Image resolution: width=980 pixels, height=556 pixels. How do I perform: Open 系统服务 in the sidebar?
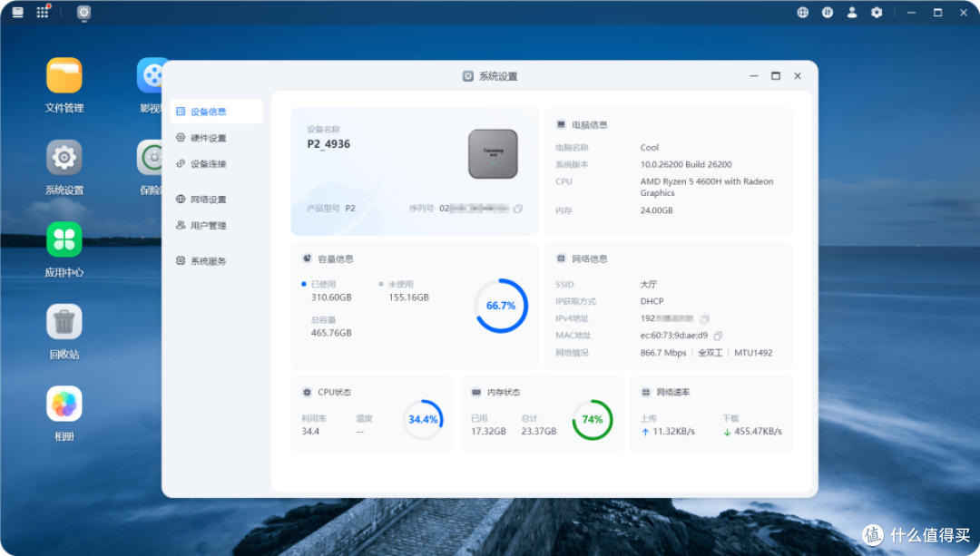(216, 261)
